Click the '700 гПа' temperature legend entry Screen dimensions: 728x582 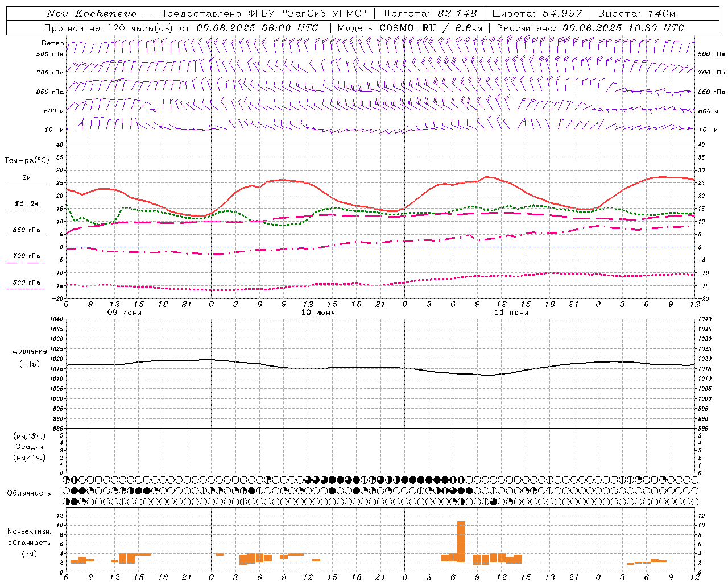(x=27, y=256)
